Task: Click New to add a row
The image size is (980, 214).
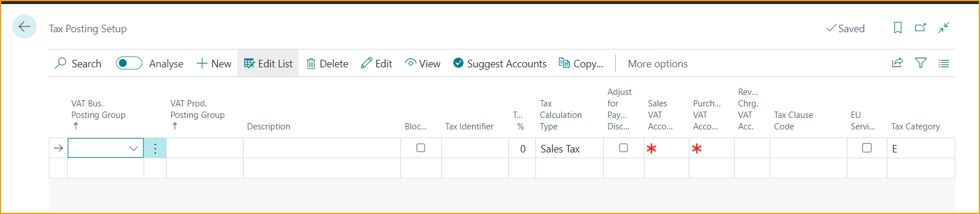Action: [214, 63]
